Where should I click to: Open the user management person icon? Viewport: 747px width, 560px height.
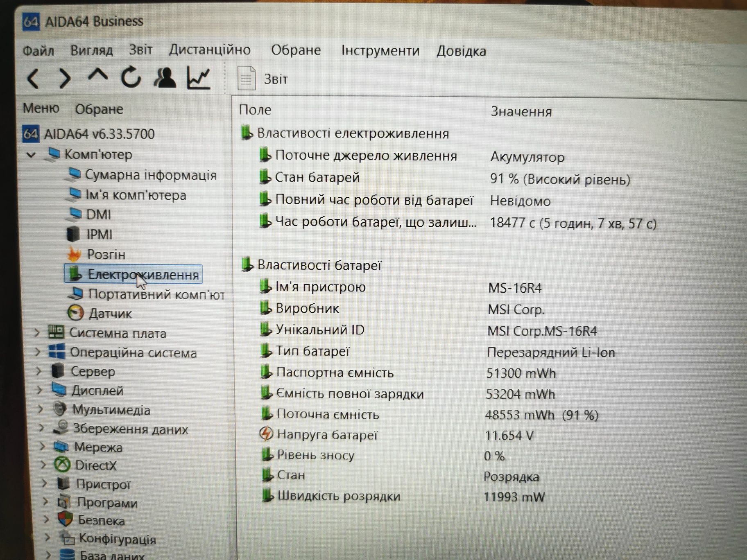tap(165, 77)
